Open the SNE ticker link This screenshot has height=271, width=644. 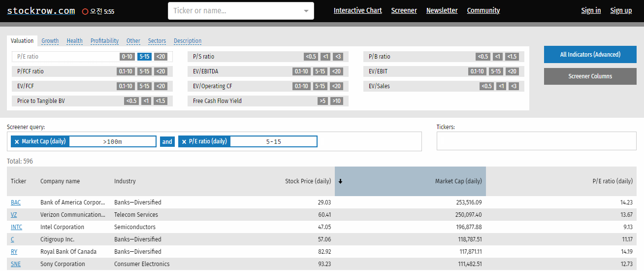[x=16, y=264]
